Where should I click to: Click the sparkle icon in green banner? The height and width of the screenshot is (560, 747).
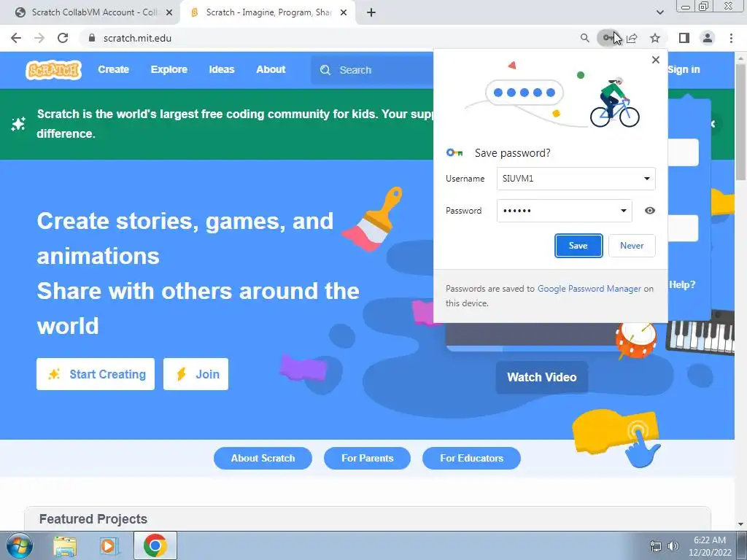click(x=18, y=124)
